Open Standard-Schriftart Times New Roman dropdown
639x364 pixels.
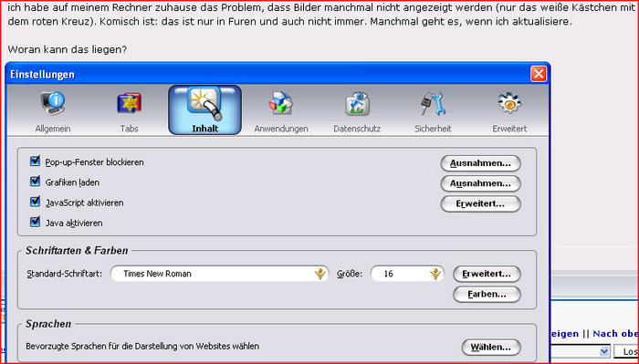pyautogui.click(x=219, y=274)
